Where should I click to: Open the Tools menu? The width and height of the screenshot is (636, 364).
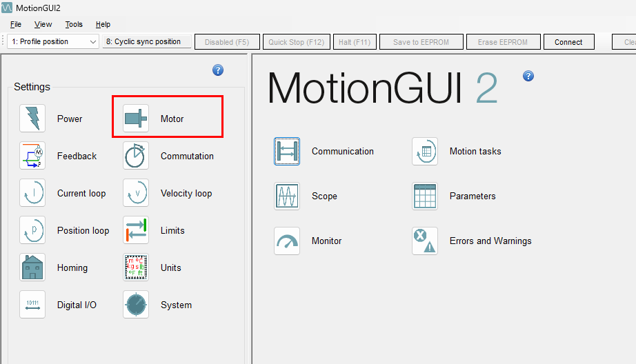coord(74,24)
